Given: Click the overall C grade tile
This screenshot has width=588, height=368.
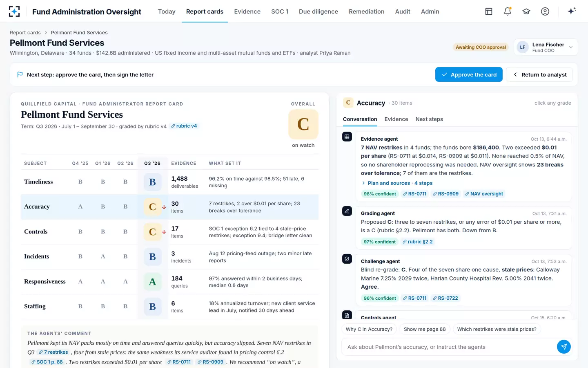Looking at the screenshot, I should 303,124.
